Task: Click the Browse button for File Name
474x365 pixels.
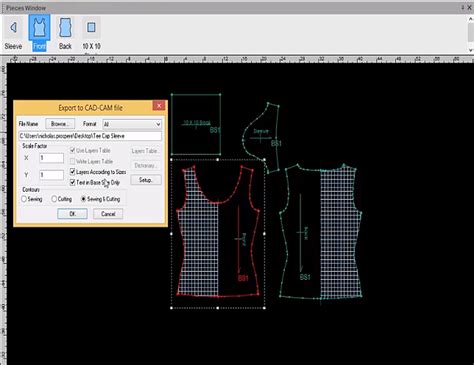Action: point(60,124)
